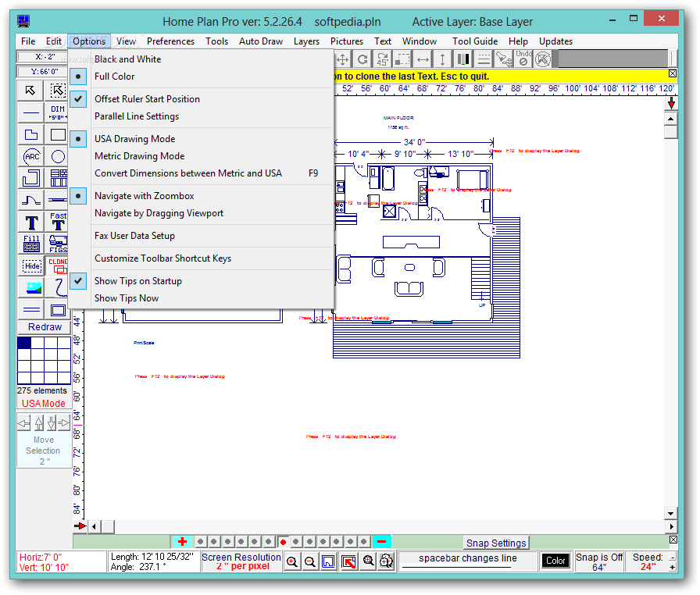
Task: Select Navigate by Dragging Viewport option
Action: click(x=159, y=213)
